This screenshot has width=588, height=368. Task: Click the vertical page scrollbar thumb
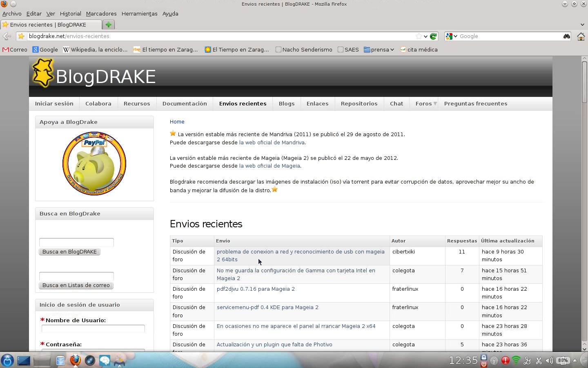click(584, 82)
